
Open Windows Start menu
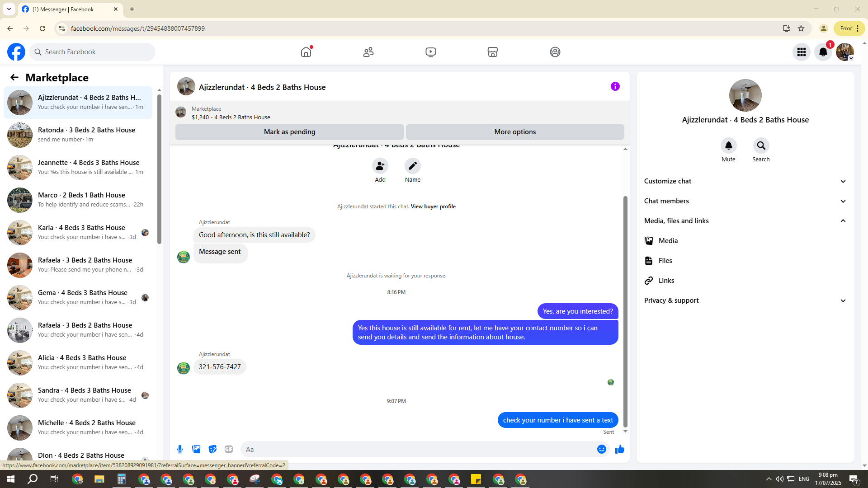tap(11, 479)
